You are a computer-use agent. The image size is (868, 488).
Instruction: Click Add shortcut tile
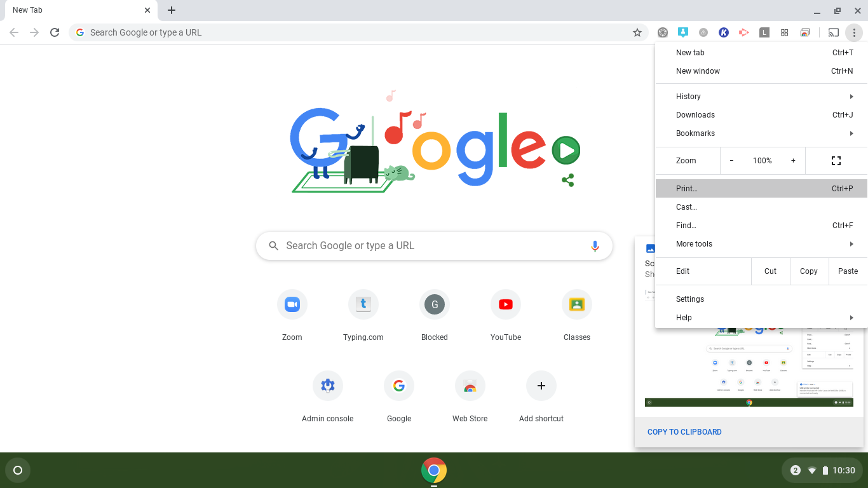click(x=541, y=396)
